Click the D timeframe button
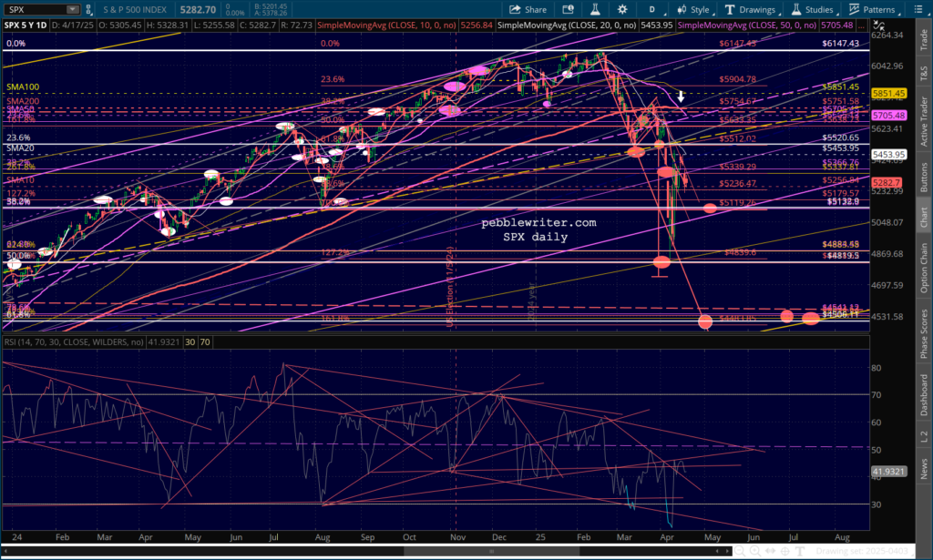 [x=654, y=9]
